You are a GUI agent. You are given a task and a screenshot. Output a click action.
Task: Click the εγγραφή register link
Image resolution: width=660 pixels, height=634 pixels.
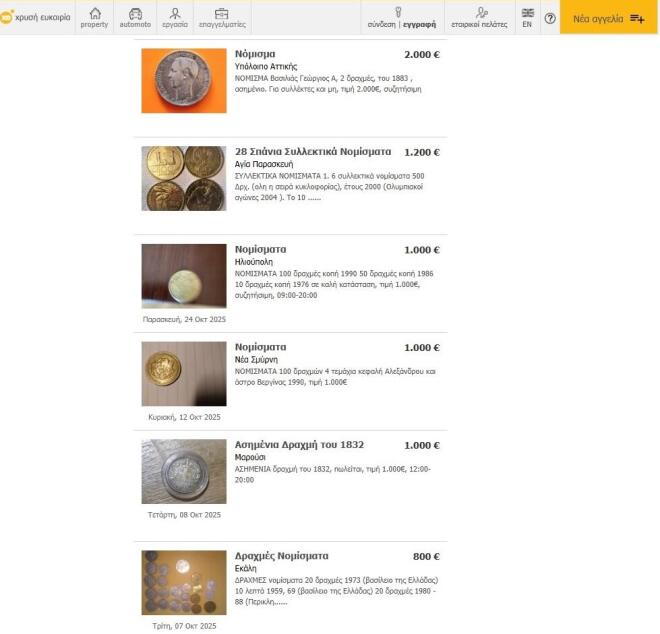pos(419,24)
